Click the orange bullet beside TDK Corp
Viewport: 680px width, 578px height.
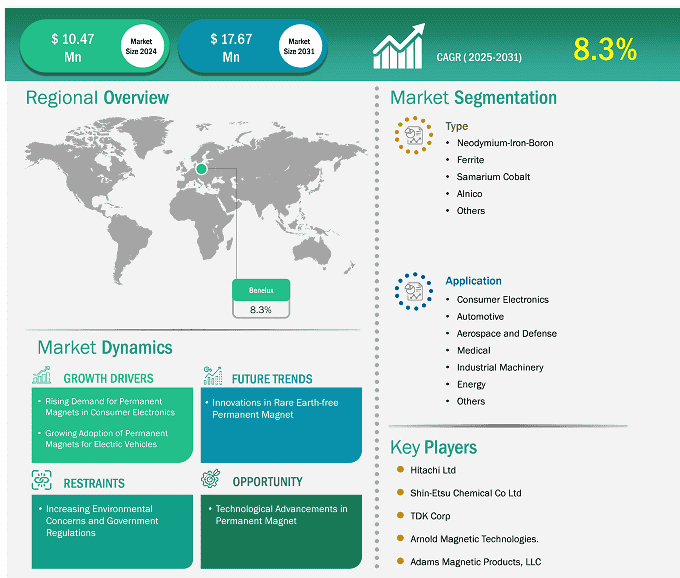(400, 516)
